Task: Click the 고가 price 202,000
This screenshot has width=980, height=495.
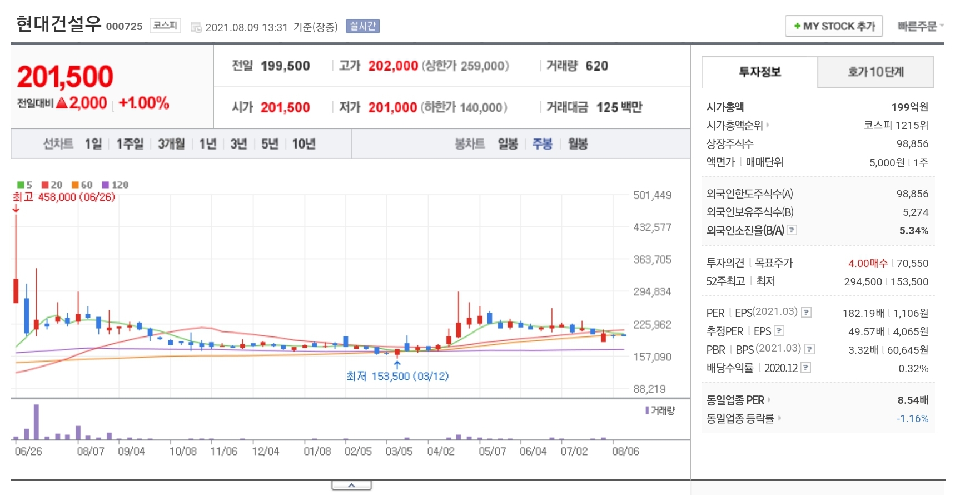Action: point(393,66)
